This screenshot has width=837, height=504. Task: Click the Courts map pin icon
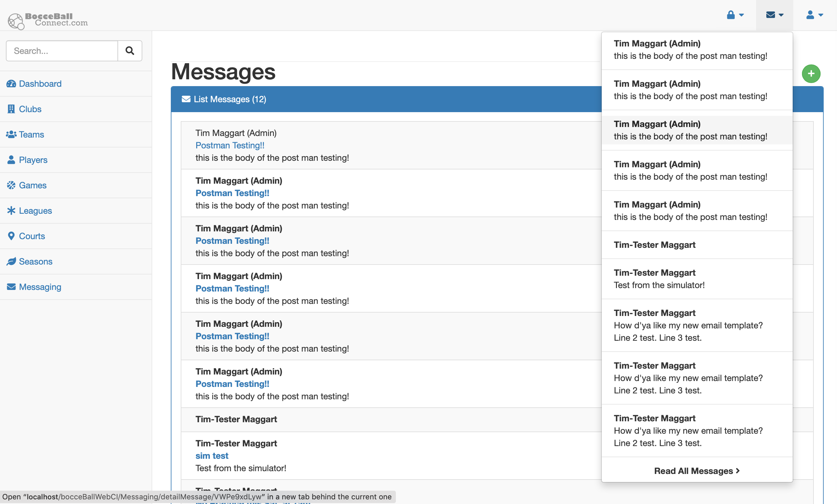tap(11, 236)
